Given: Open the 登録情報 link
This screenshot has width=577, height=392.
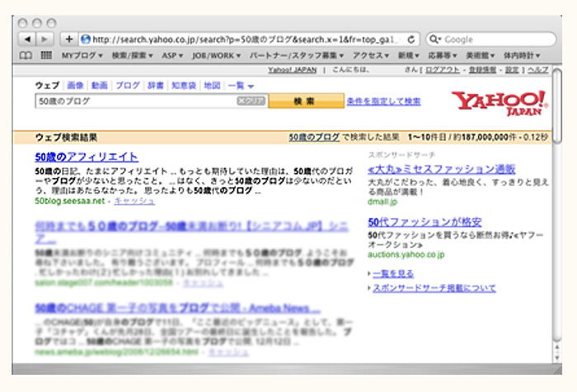Looking at the screenshot, I should pyautogui.click(x=482, y=70).
